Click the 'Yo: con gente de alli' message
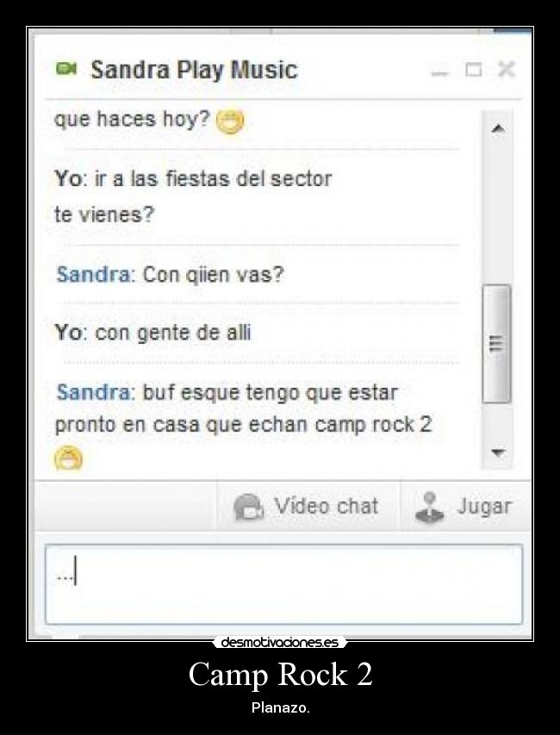The width and height of the screenshot is (560, 735). (153, 333)
